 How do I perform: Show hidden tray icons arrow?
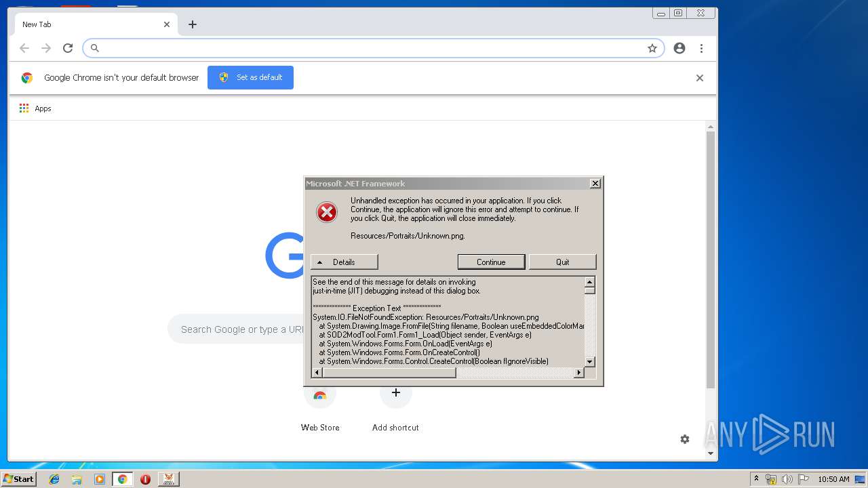pyautogui.click(x=756, y=479)
